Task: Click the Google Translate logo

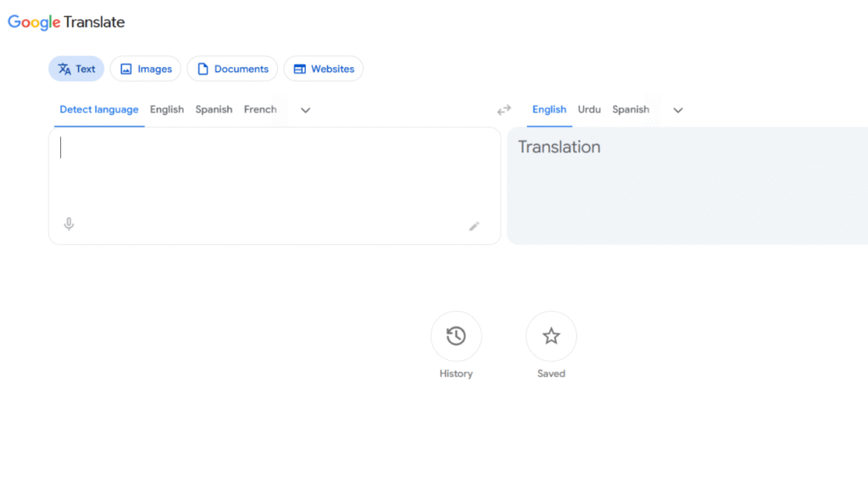Action: coord(66,22)
